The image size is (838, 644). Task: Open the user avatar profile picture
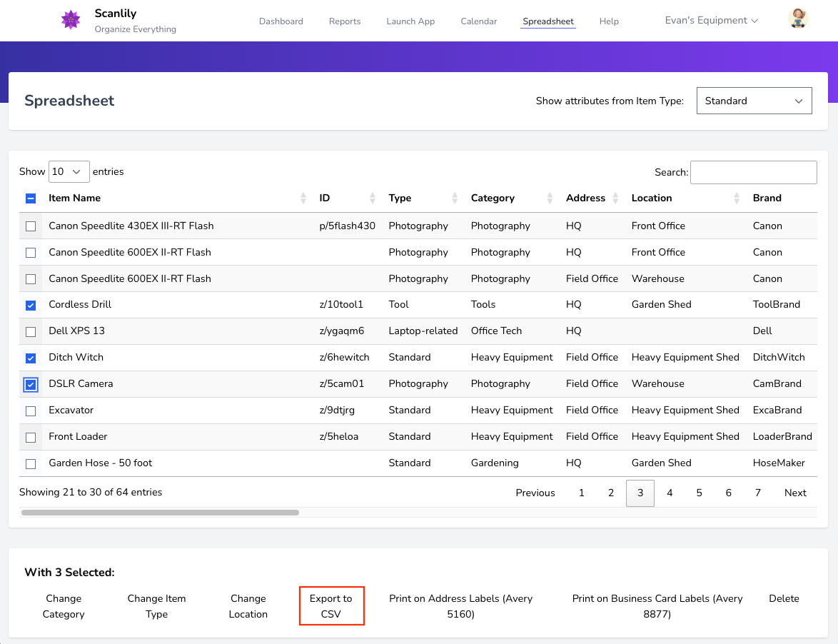(x=798, y=19)
